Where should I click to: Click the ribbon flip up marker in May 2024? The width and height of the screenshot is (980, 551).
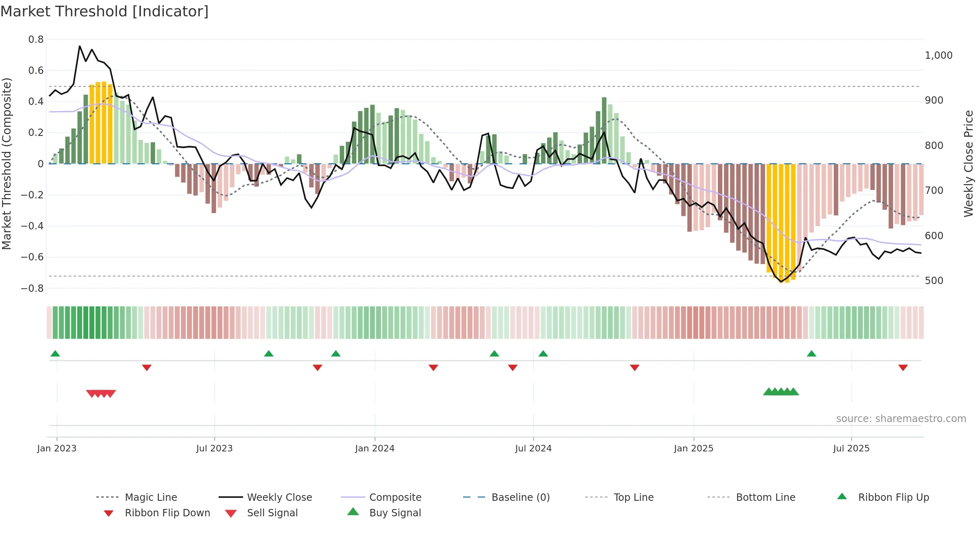[494, 353]
